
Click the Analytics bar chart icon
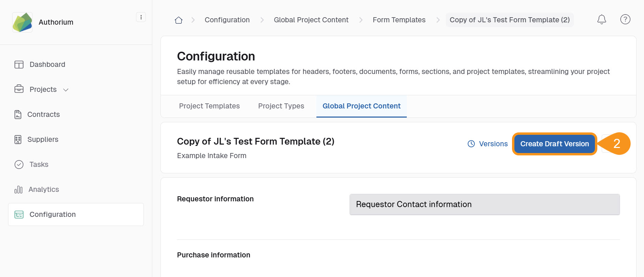pyautogui.click(x=18, y=190)
